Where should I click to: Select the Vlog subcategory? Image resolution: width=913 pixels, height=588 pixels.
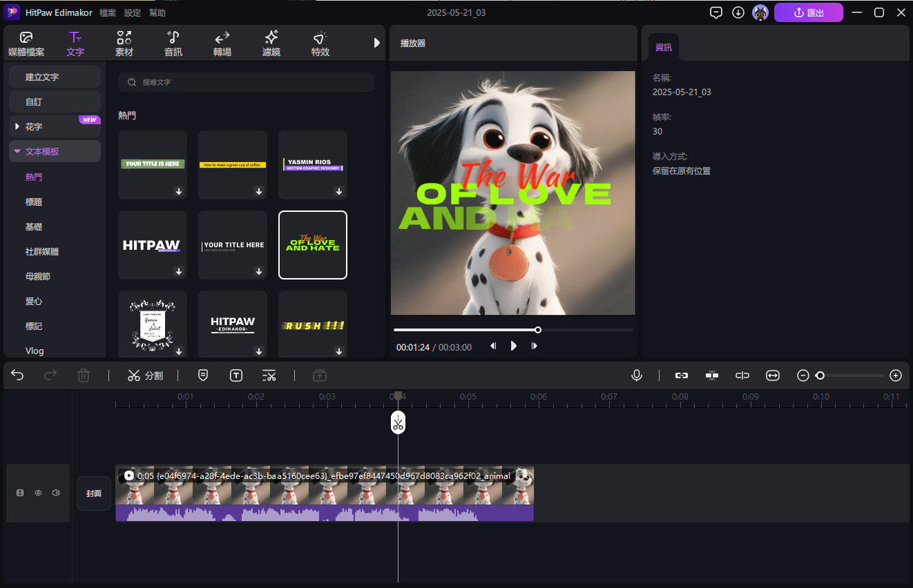[35, 351]
